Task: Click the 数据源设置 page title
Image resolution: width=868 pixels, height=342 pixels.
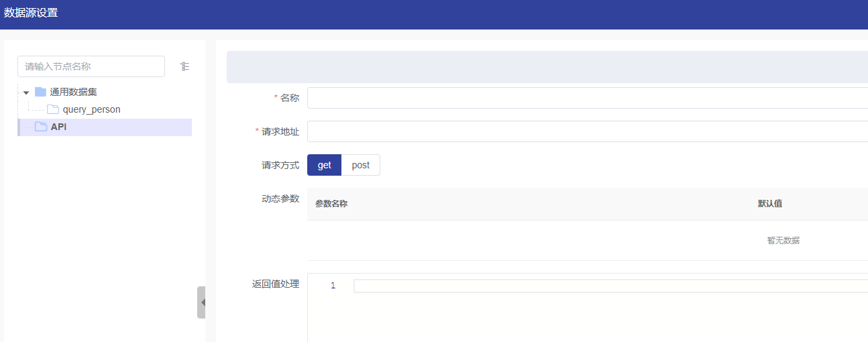Action: (x=31, y=13)
